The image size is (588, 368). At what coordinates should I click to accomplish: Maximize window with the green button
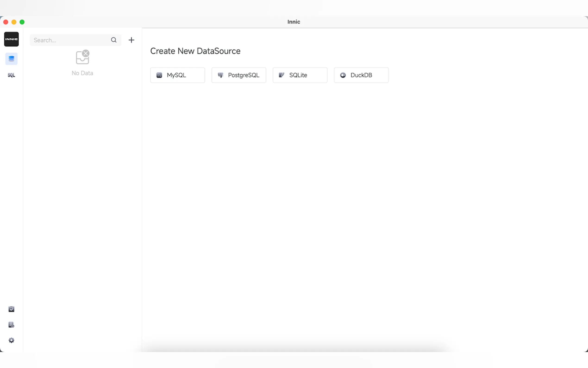click(22, 22)
